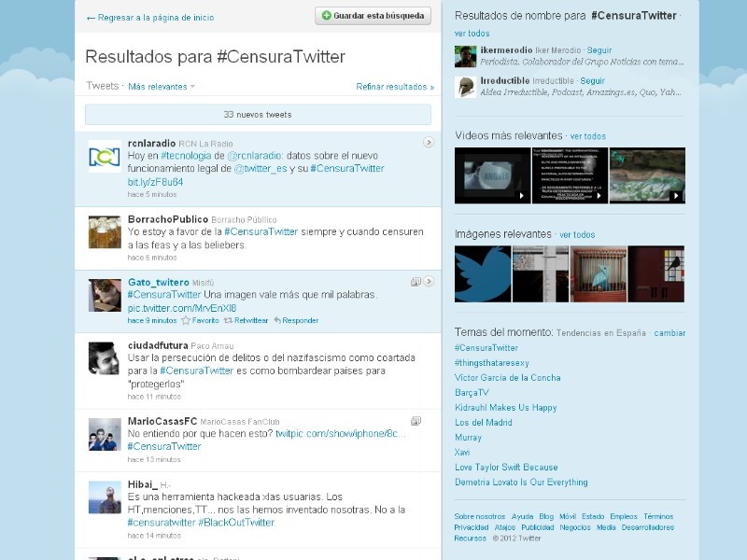Open Desarrolladores footer link
Viewport: 747px width, 560px height.
pyautogui.click(x=647, y=527)
